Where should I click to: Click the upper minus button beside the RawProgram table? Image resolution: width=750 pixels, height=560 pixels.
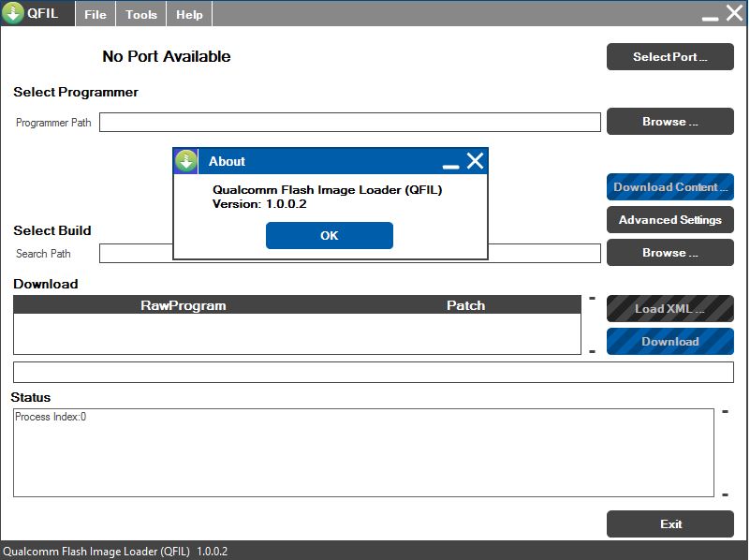pos(592,299)
